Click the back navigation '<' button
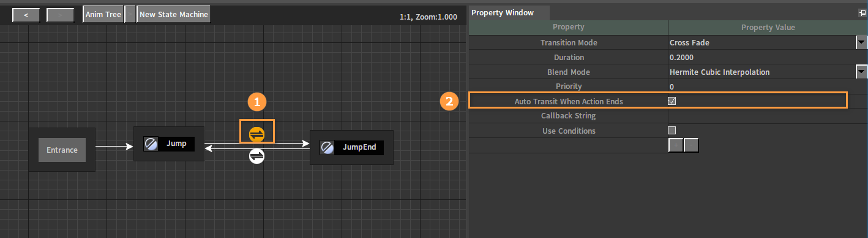This screenshot has height=238, width=868. tap(26, 15)
